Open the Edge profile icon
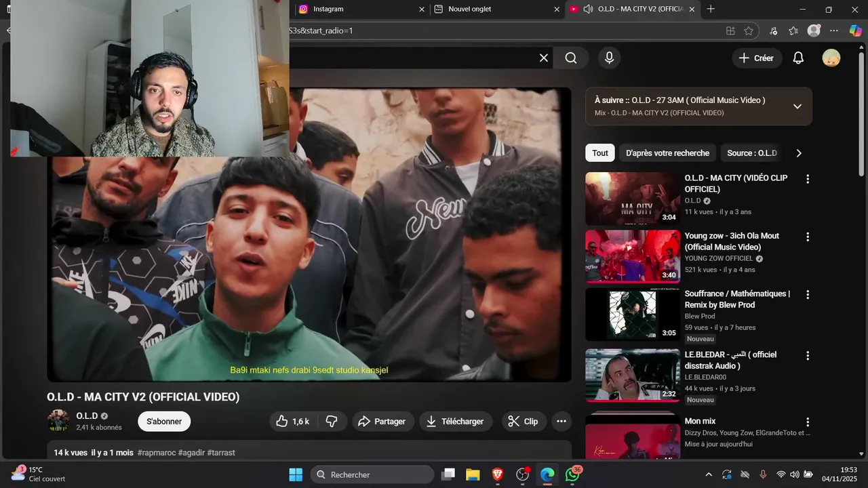 click(x=814, y=30)
